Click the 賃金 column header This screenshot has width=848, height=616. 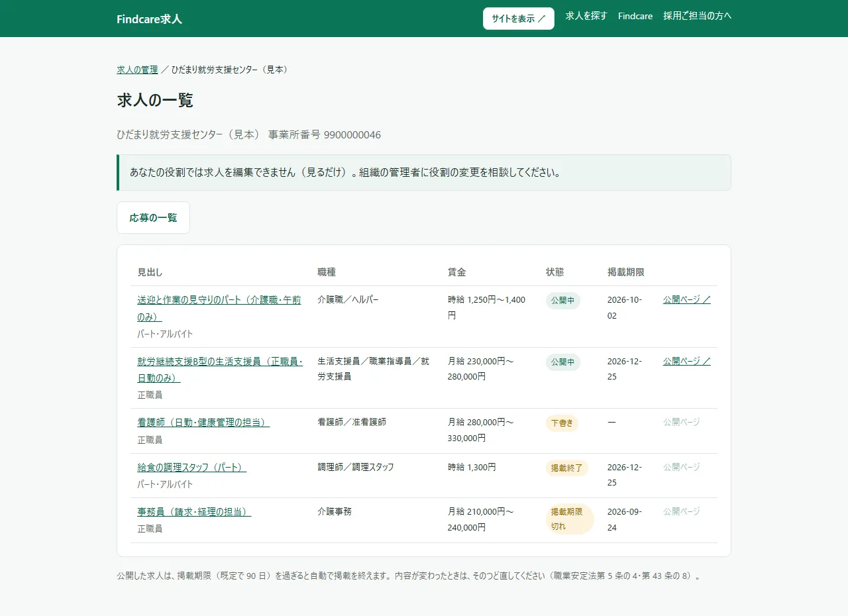click(x=457, y=272)
